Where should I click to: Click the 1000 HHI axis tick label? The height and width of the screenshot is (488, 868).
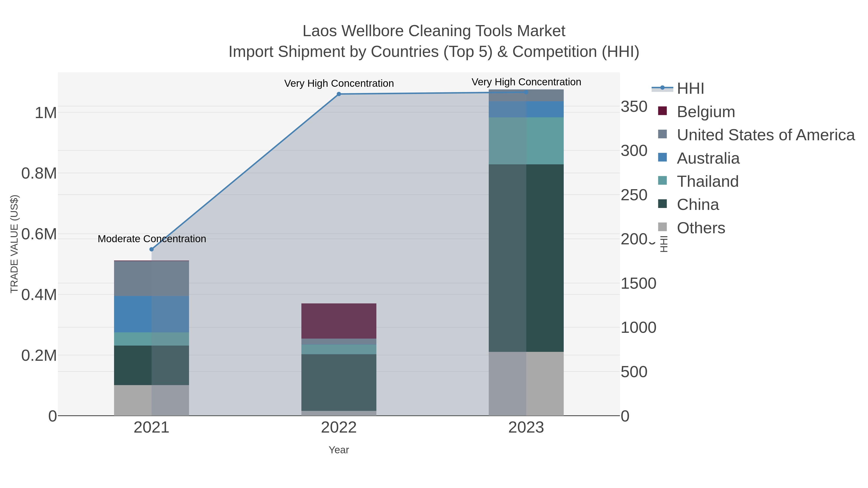638,327
